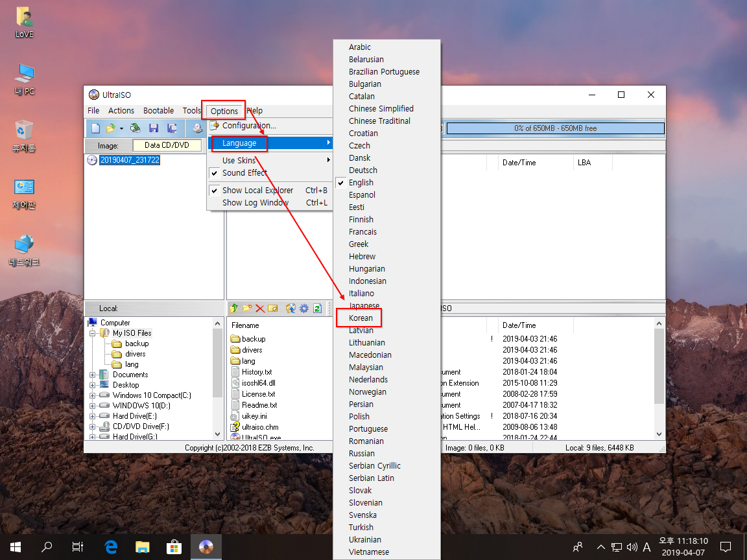Click the Up folder icon in local toolbar
The width and height of the screenshot is (747, 560).
(x=234, y=309)
